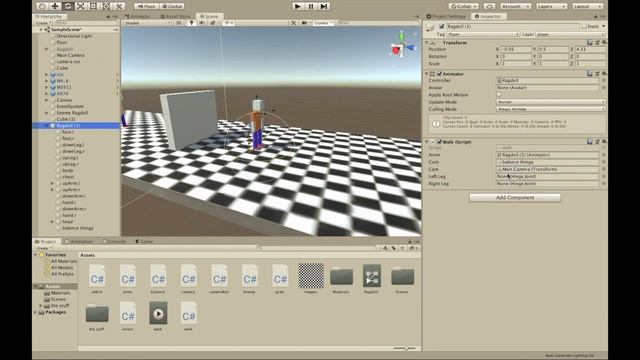The image size is (640, 360).
Task: Open object picker for Left Leg field
Action: coord(604,176)
